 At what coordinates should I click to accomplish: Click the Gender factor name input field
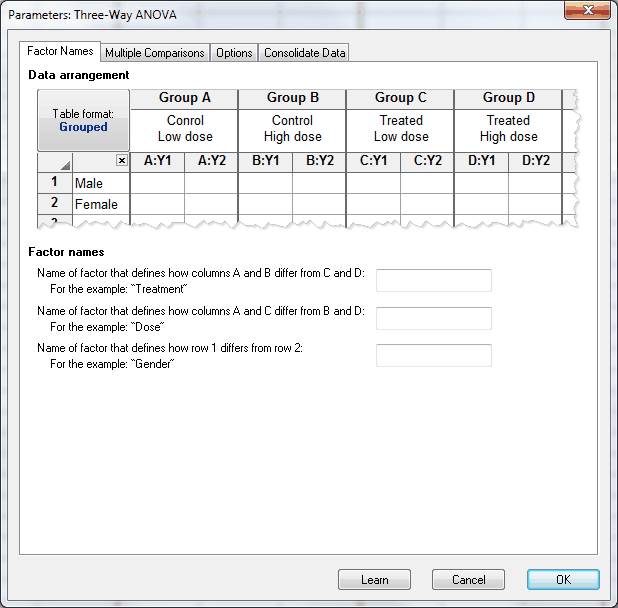click(x=433, y=356)
